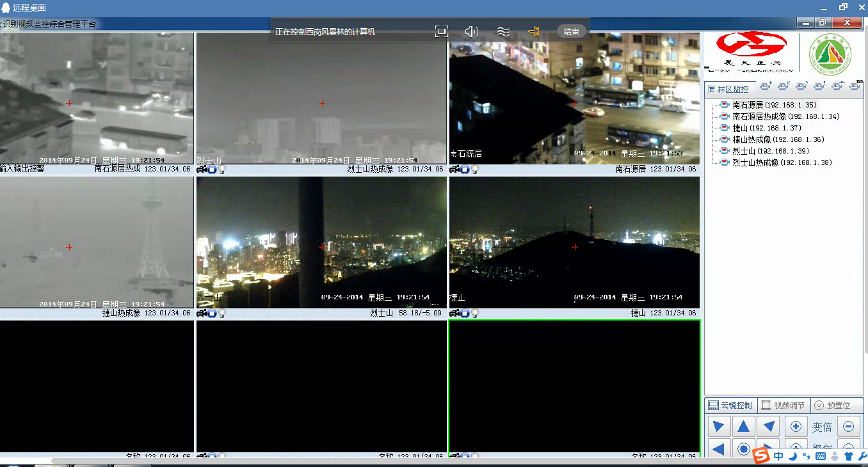Click the 结束 button to end control
The width and height of the screenshot is (868, 467).
click(x=571, y=31)
